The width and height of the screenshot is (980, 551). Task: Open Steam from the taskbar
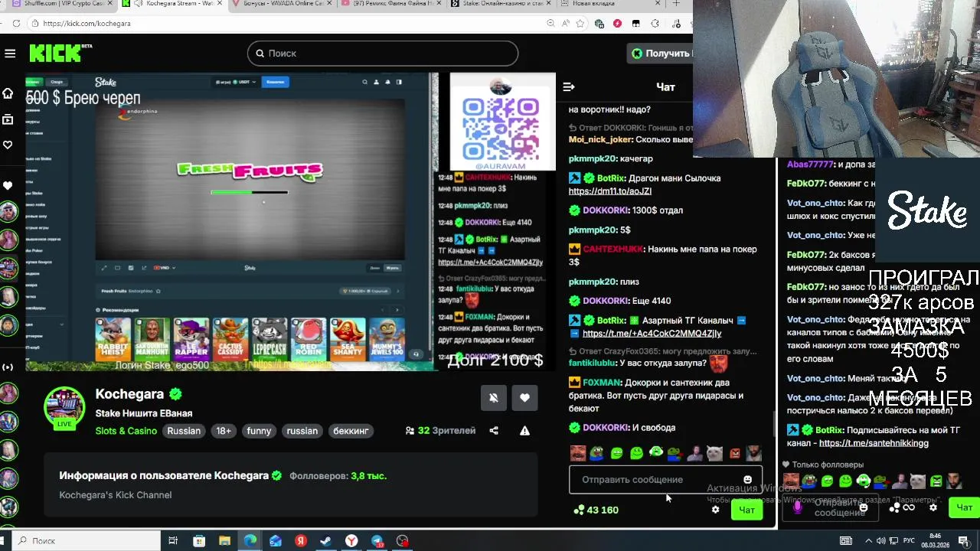pos(326,541)
